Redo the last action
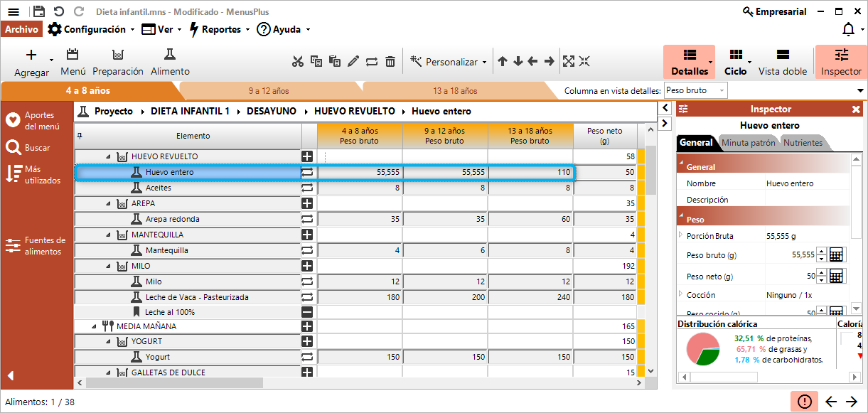Image resolution: width=868 pixels, height=413 pixels. [78, 11]
